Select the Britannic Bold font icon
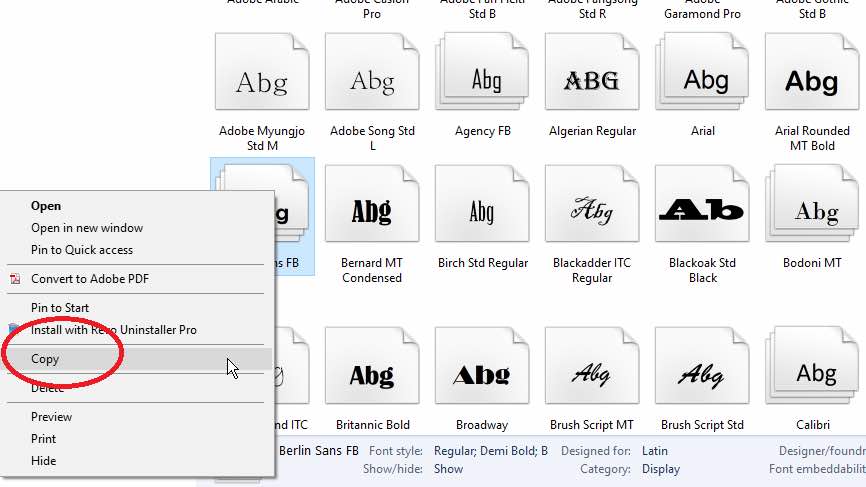Screen dimensions: 866x487 (372, 366)
